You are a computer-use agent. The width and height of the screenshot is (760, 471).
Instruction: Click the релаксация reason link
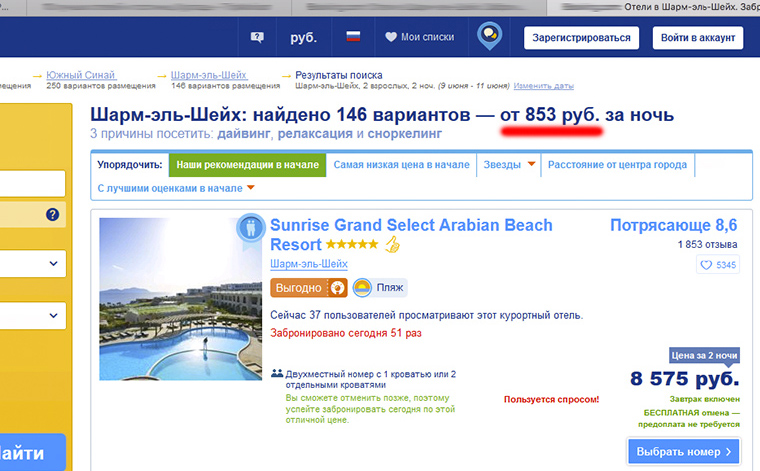tap(315, 134)
